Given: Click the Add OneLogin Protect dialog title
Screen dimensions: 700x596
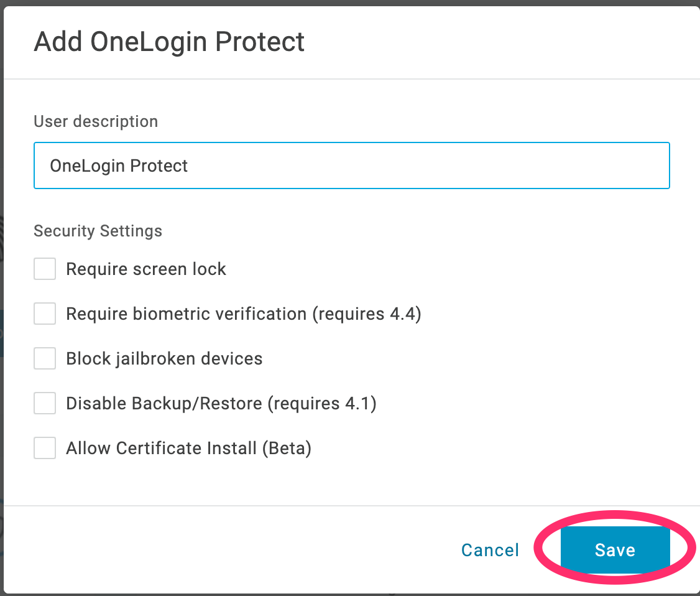Looking at the screenshot, I should (x=169, y=41).
